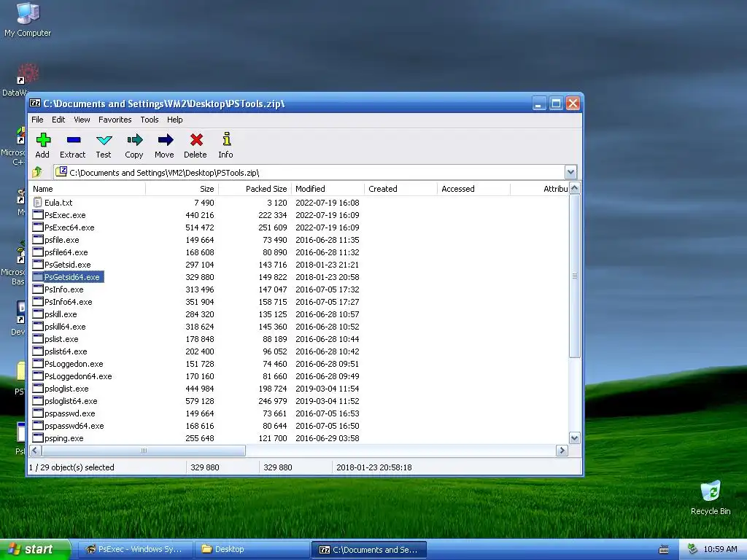The width and height of the screenshot is (747, 560).
Task: Select psfile64.exe in the list
Action: (66, 252)
